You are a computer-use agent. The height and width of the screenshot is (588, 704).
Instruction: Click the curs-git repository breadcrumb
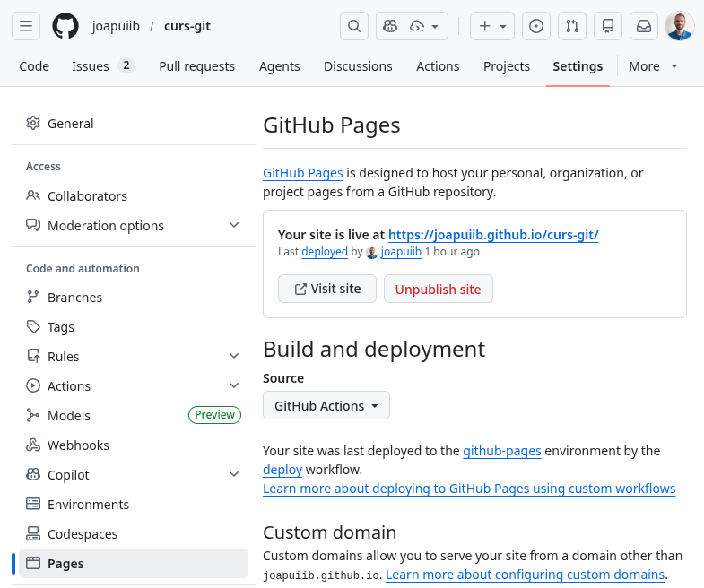(x=187, y=26)
